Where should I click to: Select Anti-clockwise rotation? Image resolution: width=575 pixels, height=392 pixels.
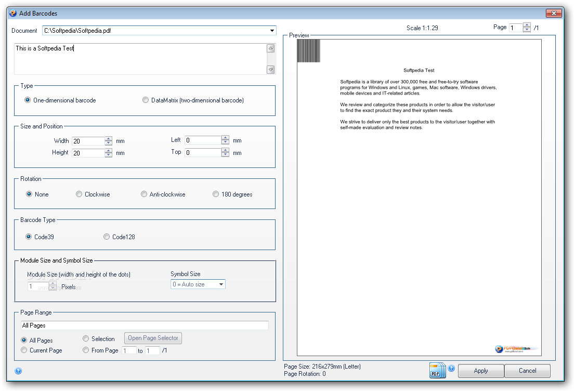(x=143, y=194)
